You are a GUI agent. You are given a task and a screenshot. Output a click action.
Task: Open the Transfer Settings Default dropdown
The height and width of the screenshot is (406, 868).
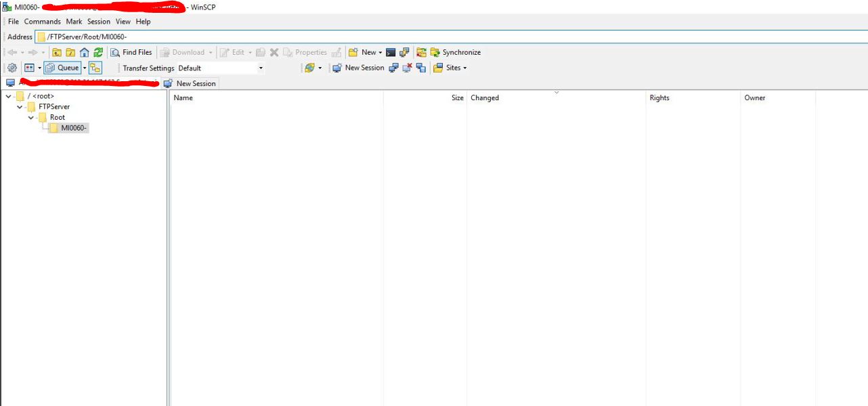pyautogui.click(x=221, y=68)
